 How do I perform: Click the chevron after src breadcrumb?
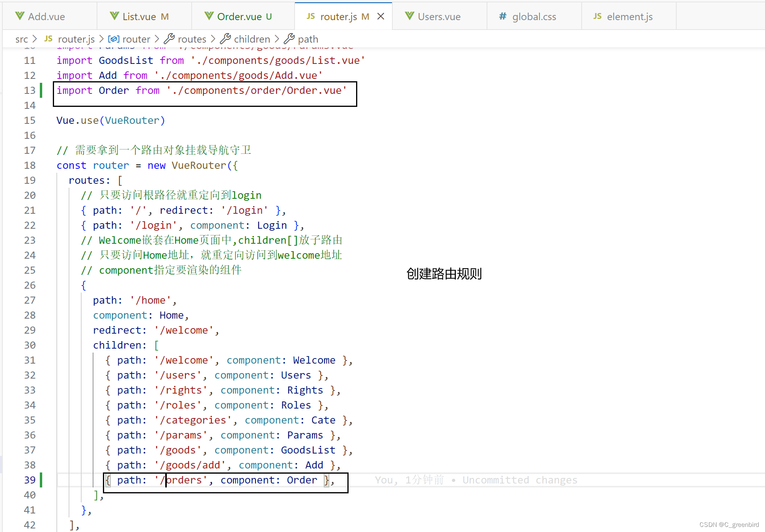click(35, 39)
